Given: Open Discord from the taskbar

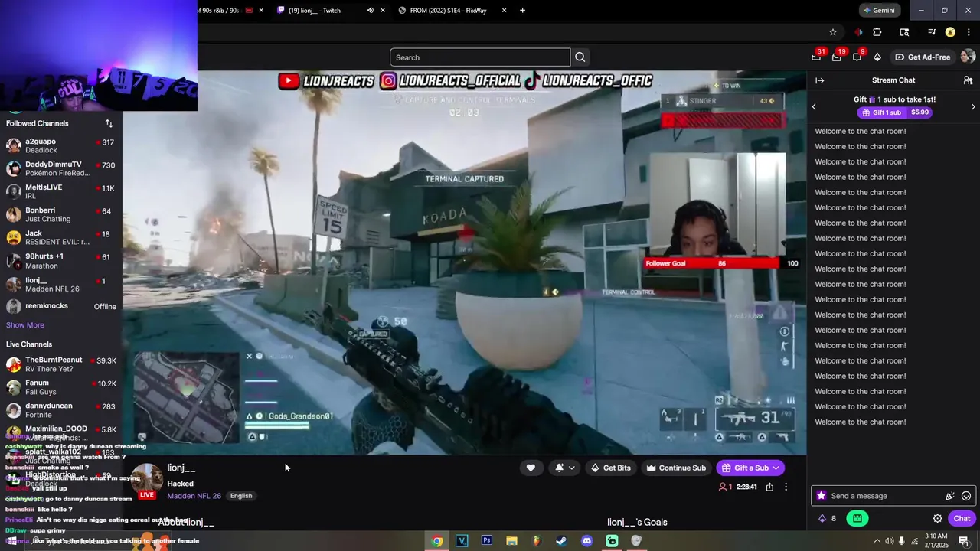Looking at the screenshot, I should tap(586, 540).
